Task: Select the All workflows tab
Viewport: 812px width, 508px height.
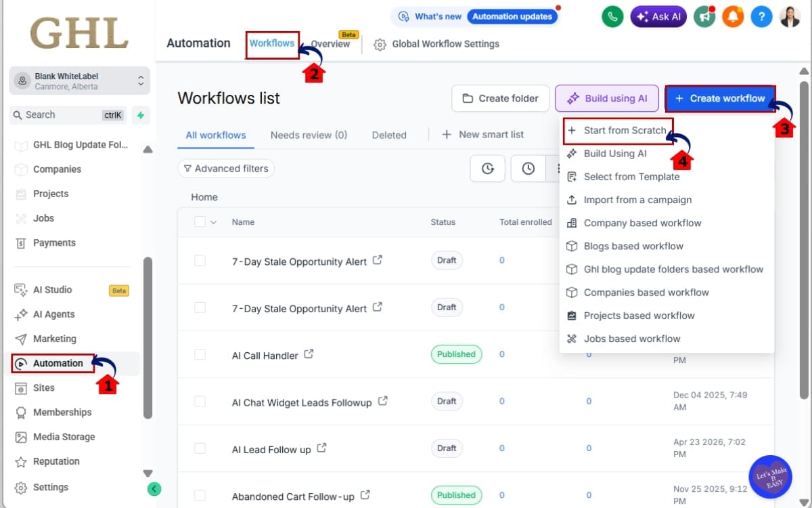Action: pyautogui.click(x=216, y=135)
